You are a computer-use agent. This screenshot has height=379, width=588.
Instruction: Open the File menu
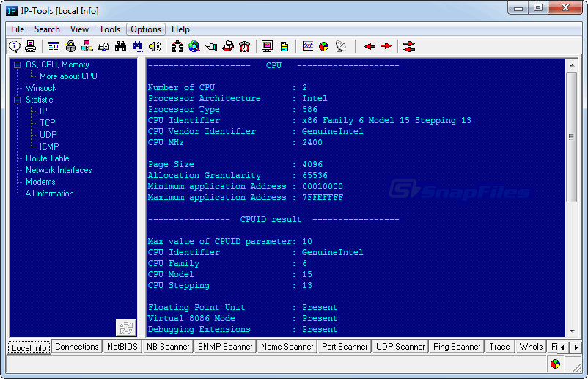coord(18,29)
